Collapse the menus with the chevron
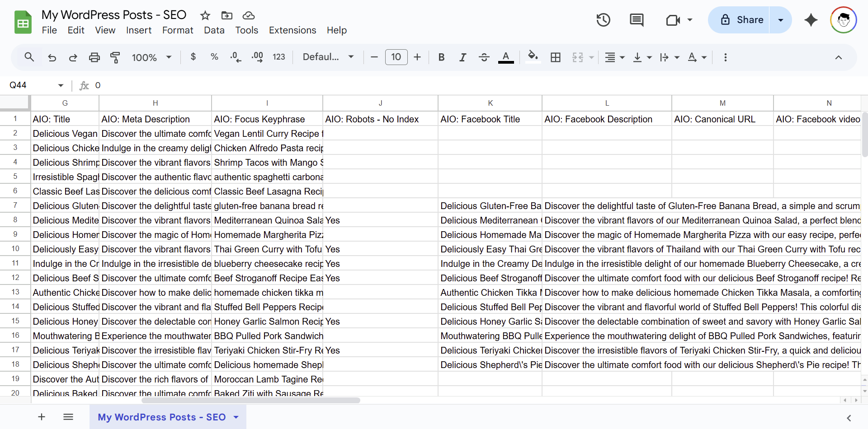 point(838,57)
